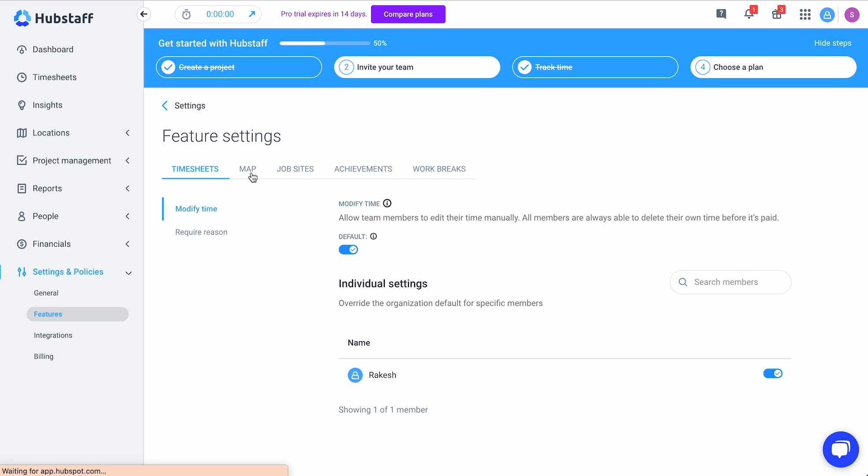Collapse the Settings & Policies menu

(x=128, y=272)
